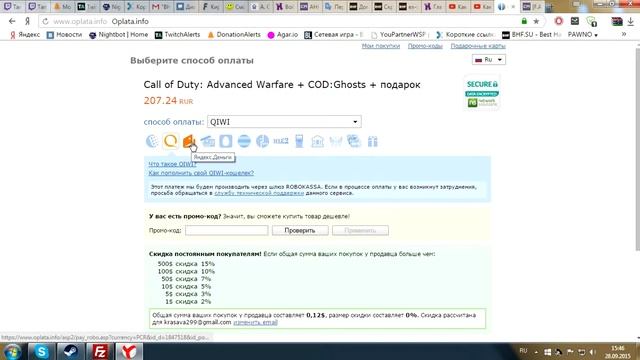Screen dimensions: 640x360
Task: Click the Yandex 'Я' home button
Action: pyautogui.click(x=28, y=21)
